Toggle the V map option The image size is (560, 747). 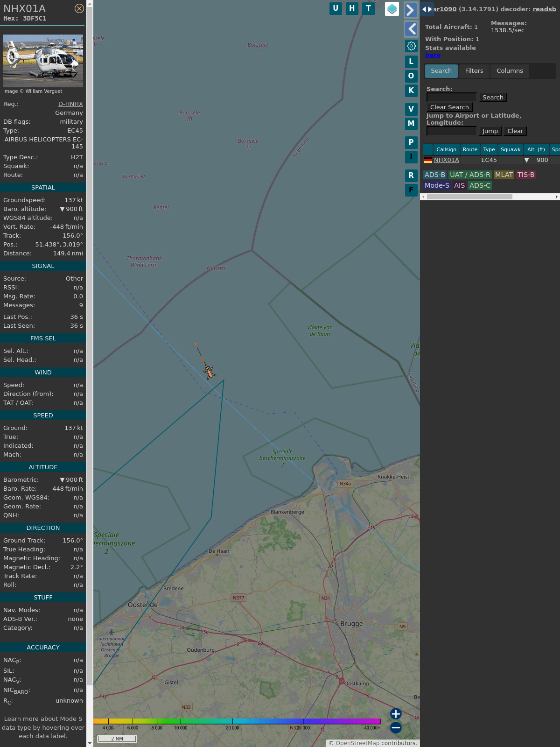pyautogui.click(x=411, y=109)
